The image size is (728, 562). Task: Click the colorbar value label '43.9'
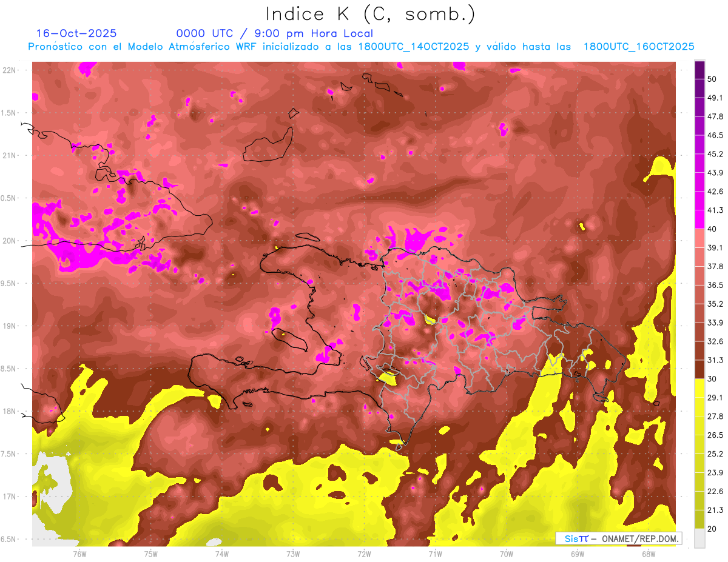[715, 173]
